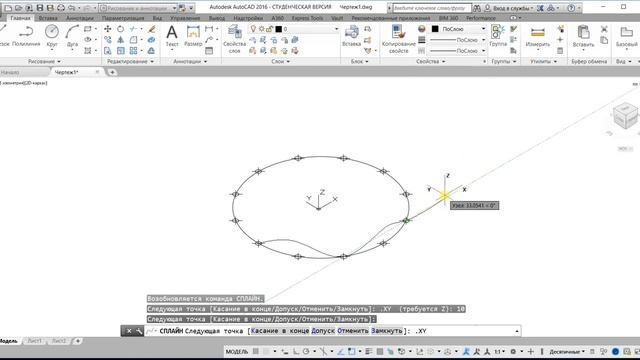Click the Rotate tool icon
640x360 pixels.
[x=120, y=29]
